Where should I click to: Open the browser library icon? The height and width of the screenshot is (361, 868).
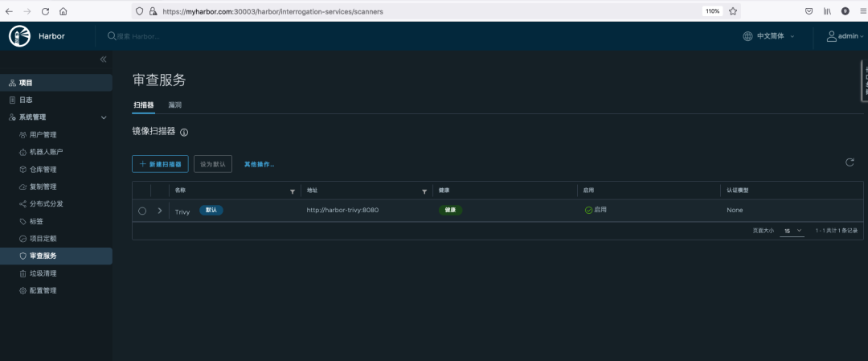tap(828, 11)
